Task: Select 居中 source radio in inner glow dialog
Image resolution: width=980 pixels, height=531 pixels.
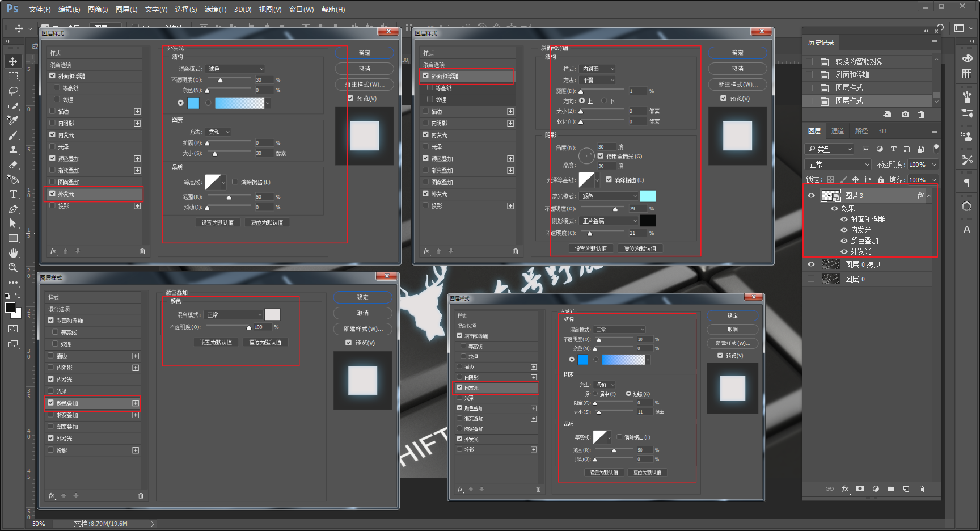Action: click(595, 394)
